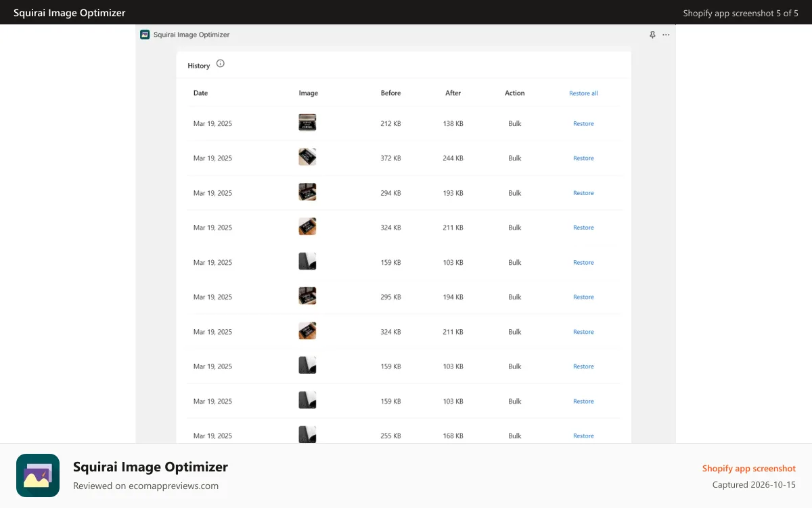Image resolution: width=812 pixels, height=508 pixels.
Task: Open thumbnail in the 294 KB row
Action: (307, 192)
